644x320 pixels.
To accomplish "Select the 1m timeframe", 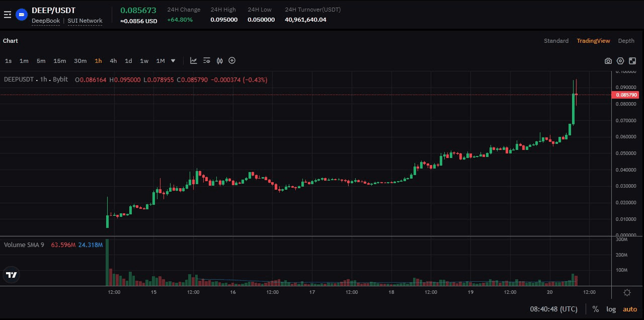I will point(24,61).
